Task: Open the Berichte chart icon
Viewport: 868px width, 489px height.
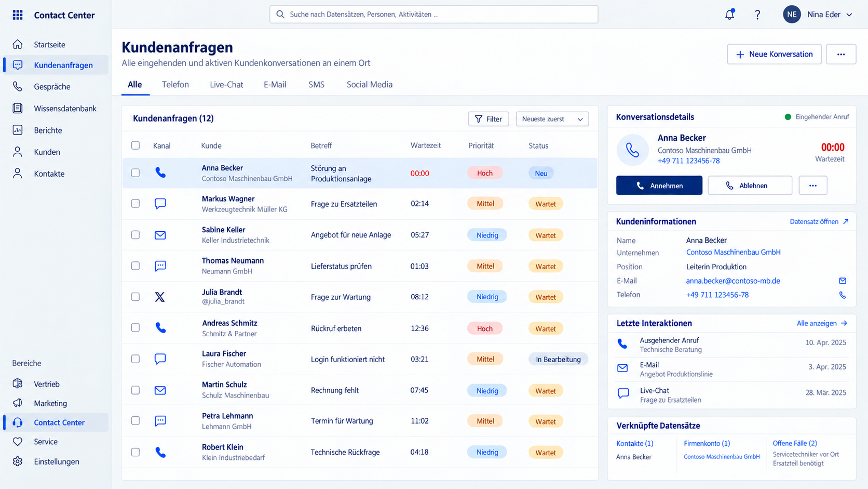Action: click(18, 130)
